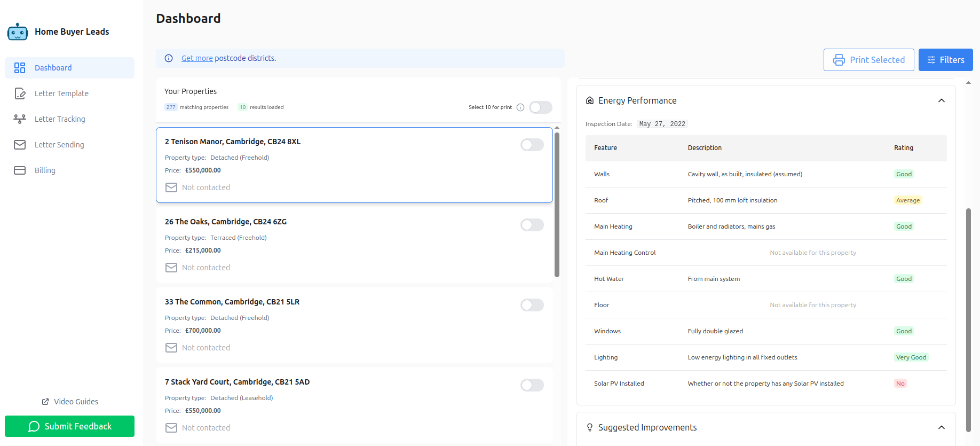The width and height of the screenshot is (980, 446).
Task: Click the Letter Template edit icon
Action: [20, 93]
